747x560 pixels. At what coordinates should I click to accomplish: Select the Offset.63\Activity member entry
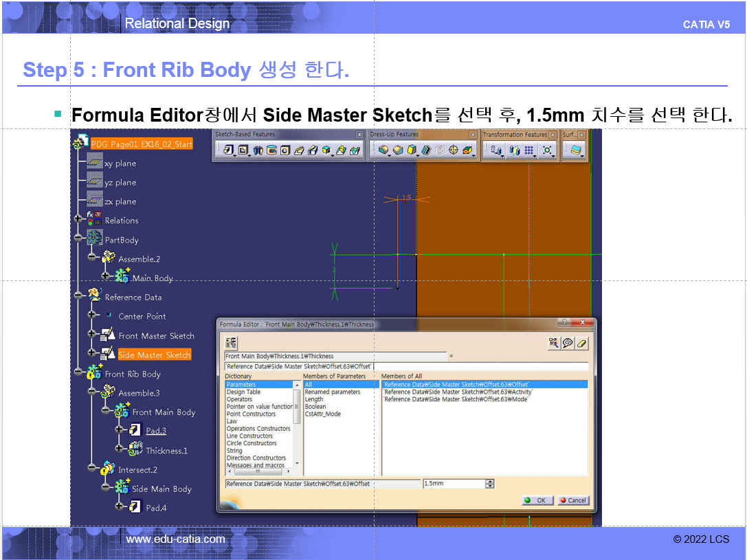(458, 392)
